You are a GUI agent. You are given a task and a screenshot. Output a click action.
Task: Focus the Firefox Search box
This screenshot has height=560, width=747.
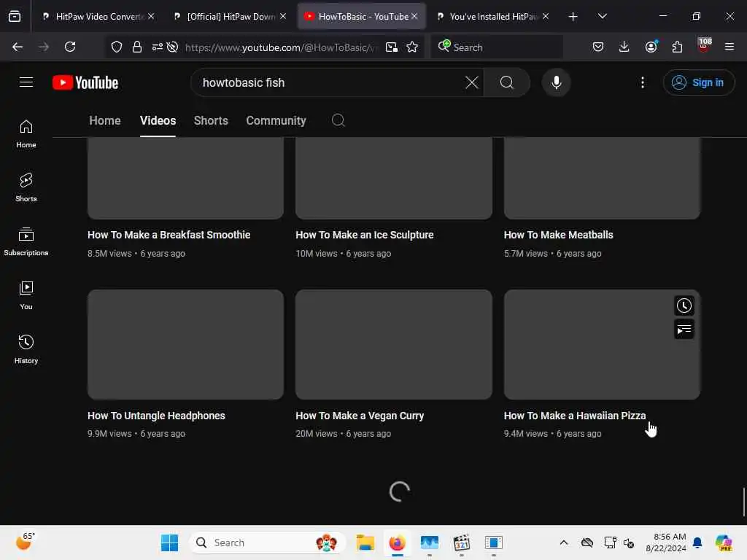pos(497,47)
